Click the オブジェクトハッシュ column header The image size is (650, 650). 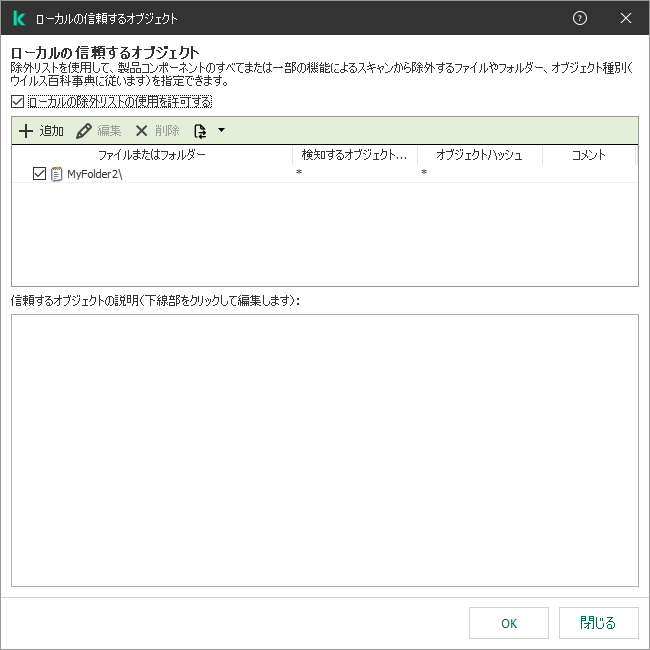pyautogui.click(x=480, y=155)
